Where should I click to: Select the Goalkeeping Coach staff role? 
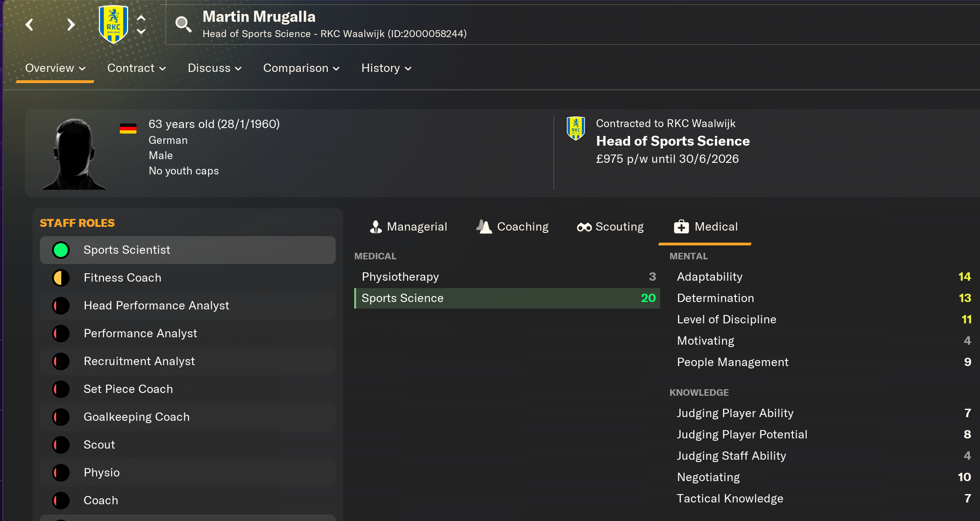(136, 417)
